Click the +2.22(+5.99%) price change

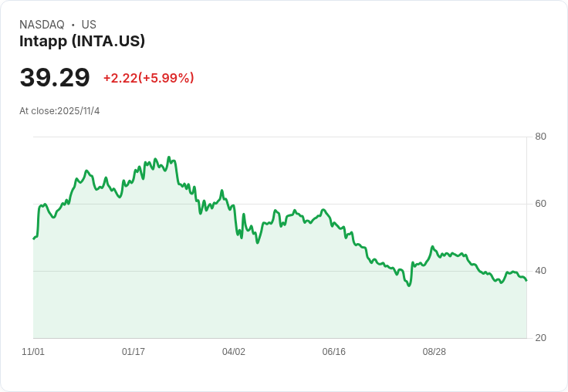[x=148, y=78]
